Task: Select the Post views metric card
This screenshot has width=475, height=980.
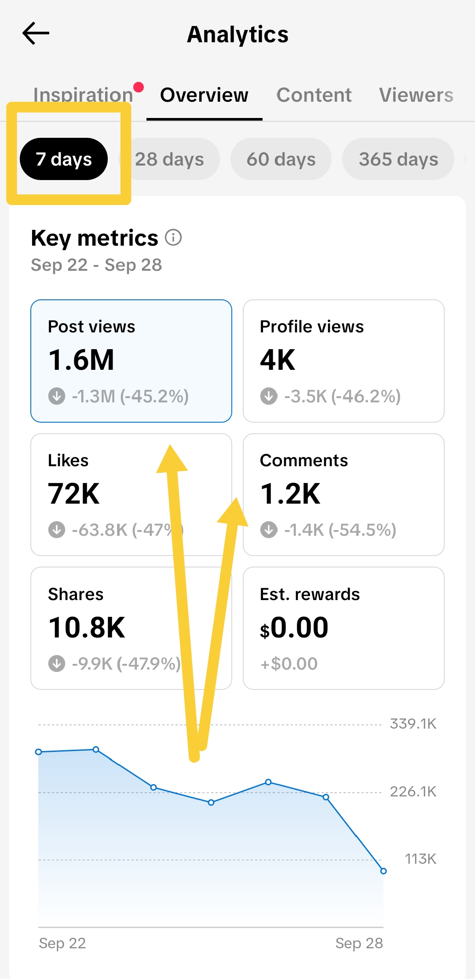Action: (131, 361)
